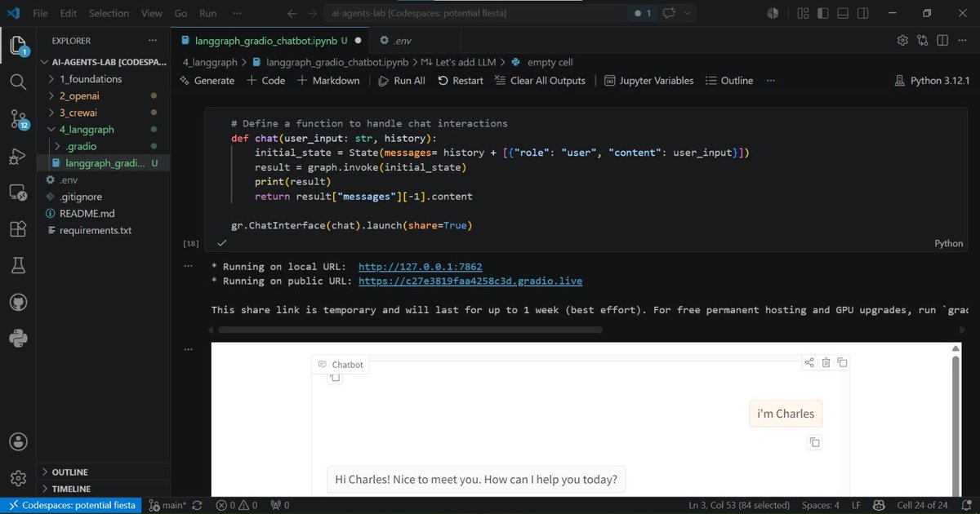The width and height of the screenshot is (980, 514).
Task: Open the Manage gear in activity bar
Action: [x=18, y=478]
